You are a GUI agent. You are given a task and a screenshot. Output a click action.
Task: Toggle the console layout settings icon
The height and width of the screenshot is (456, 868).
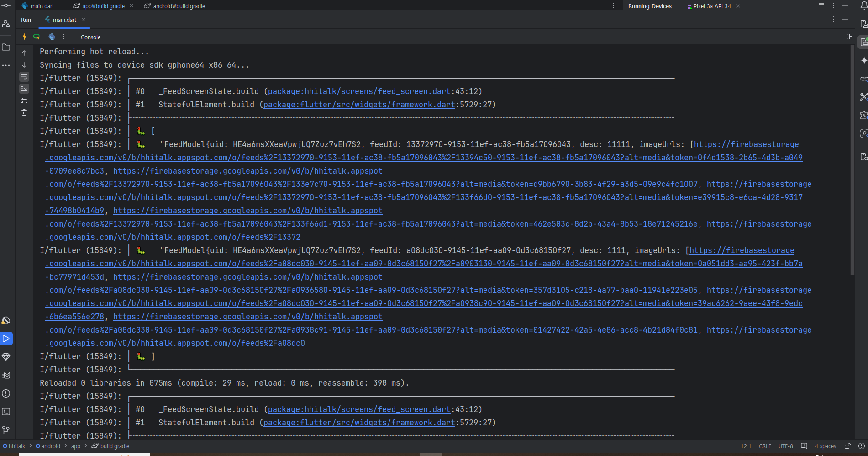(x=850, y=37)
